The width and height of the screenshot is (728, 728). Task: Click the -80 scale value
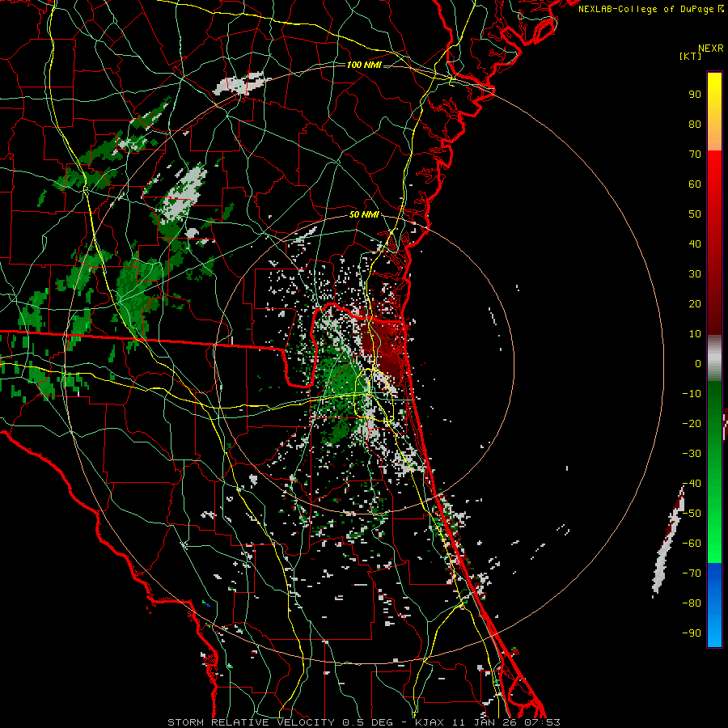(692, 603)
